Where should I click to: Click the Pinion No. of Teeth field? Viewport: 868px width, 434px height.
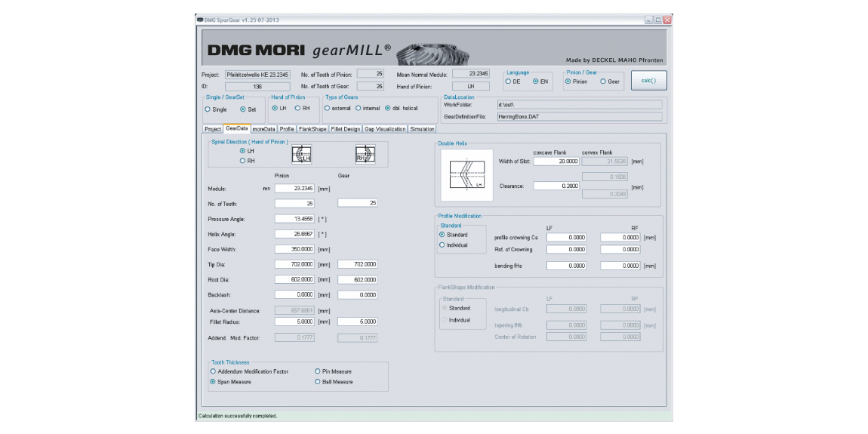(x=294, y=203)
